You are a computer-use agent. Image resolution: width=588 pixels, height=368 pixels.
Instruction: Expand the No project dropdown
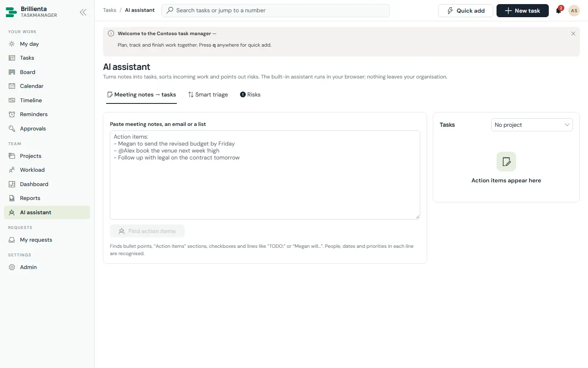532,125
